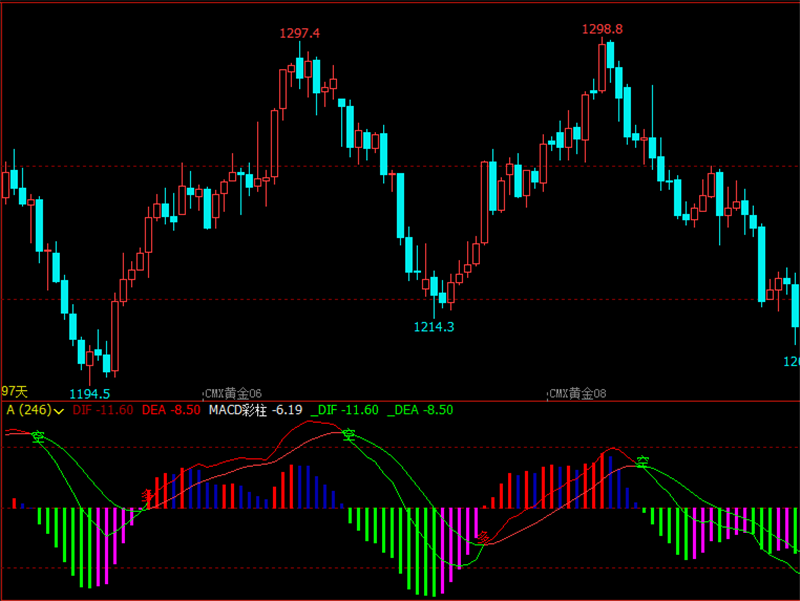
Task: Click the 1298.8 high price label
Action: pyautogui.click(x=602, y=29)
